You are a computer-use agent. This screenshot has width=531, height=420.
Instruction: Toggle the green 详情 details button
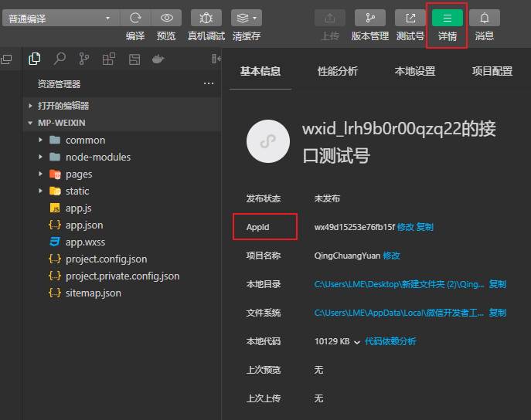448,18
